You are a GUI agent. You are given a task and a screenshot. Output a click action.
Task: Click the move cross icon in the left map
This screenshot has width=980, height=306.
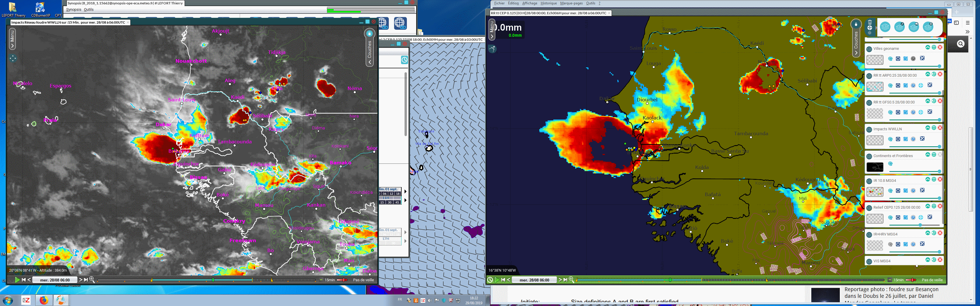[13, 58]
